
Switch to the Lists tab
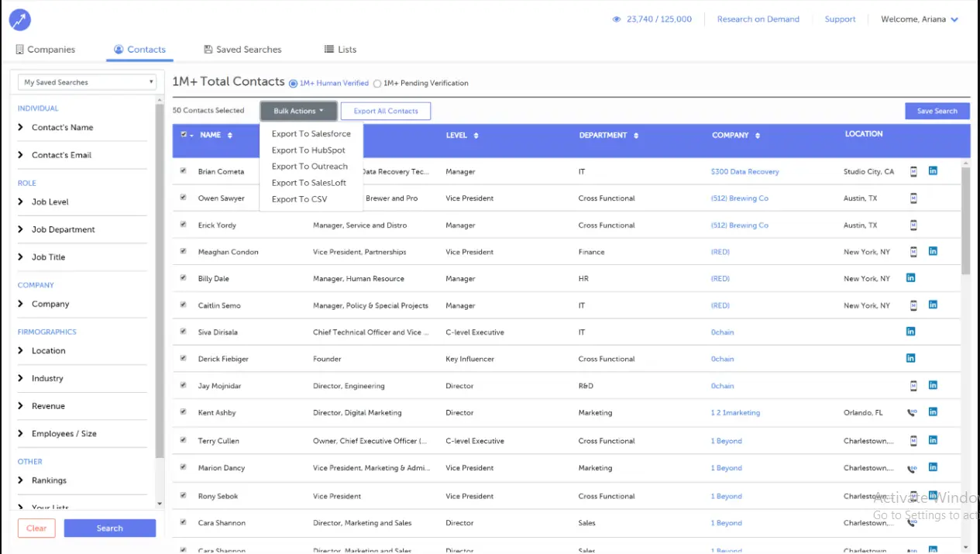click(x=340, y=50)
